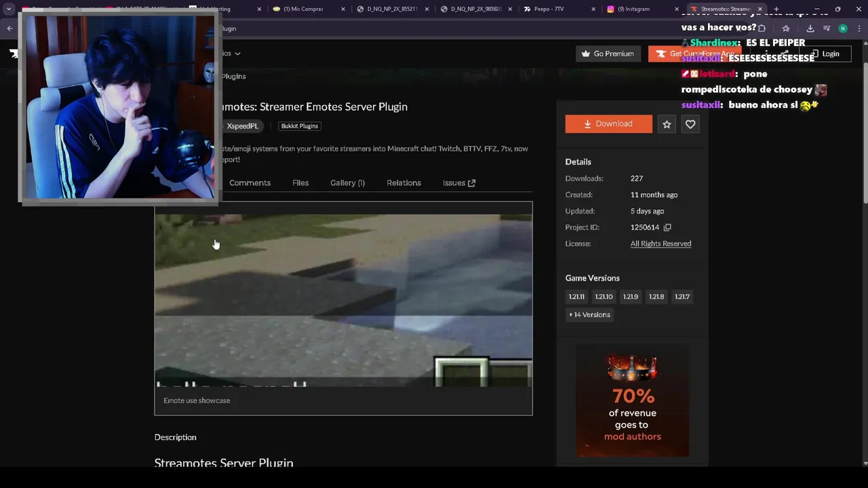
Task: Select game version 1.21.10
Action: point(604,297)
